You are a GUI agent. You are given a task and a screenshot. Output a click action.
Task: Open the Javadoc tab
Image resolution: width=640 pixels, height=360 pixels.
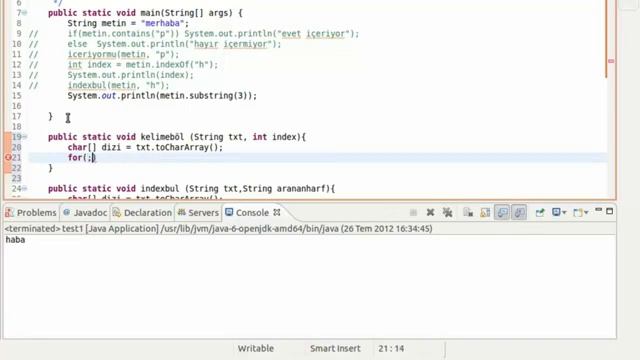click(85, 213)
